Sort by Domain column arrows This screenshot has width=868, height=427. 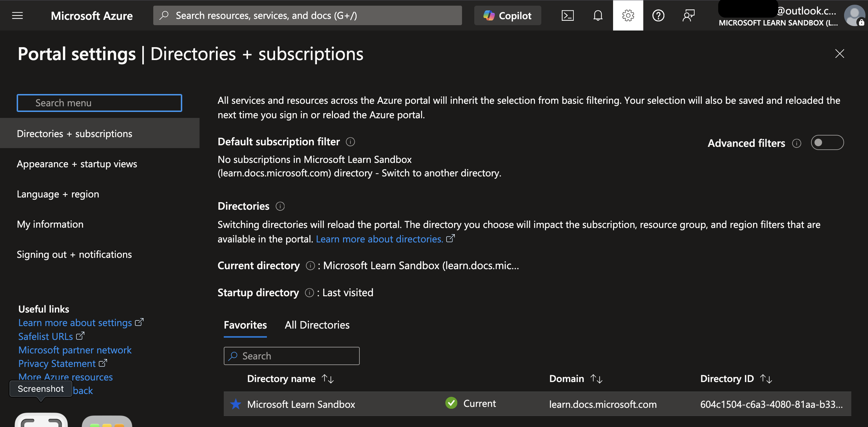(596, 379)
